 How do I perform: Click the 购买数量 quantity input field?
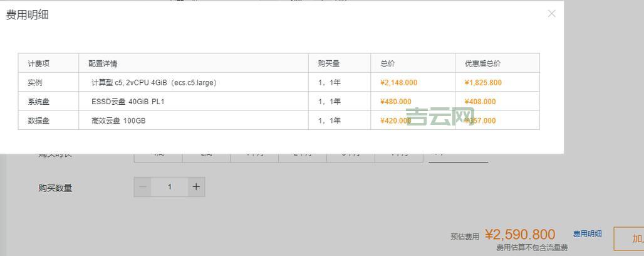pos(169,187)
